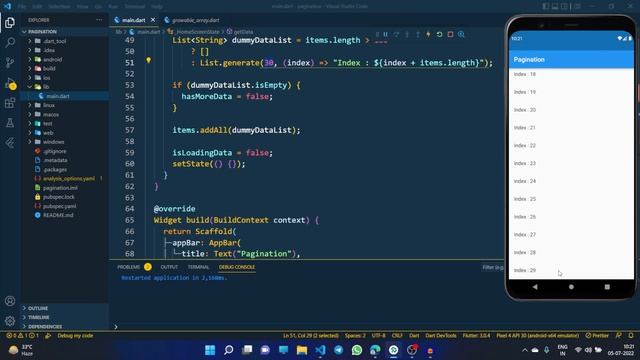This screenshot has width=640, height=360.
Task: Open the Accounts icon in activity bar
Action: pos(10,301)
